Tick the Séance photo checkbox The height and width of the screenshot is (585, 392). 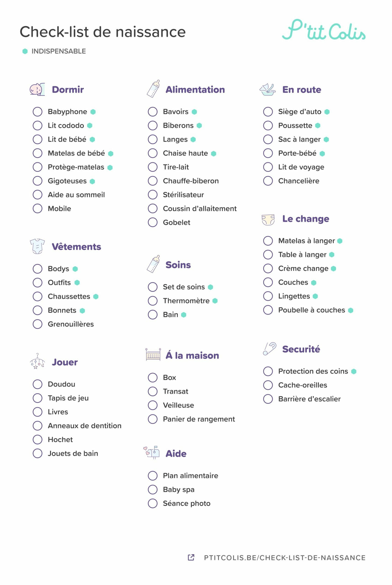pos(152,503)
